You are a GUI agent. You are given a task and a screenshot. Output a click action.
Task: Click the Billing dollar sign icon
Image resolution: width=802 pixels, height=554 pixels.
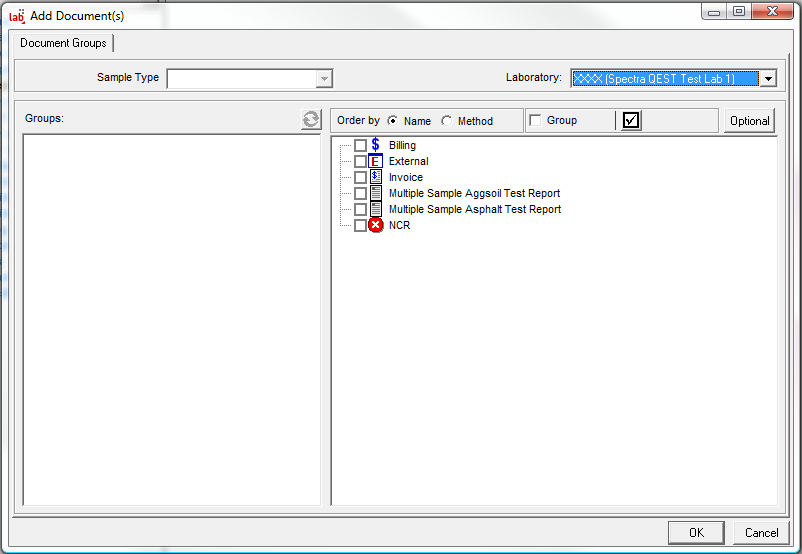click(x=376, y=145)
